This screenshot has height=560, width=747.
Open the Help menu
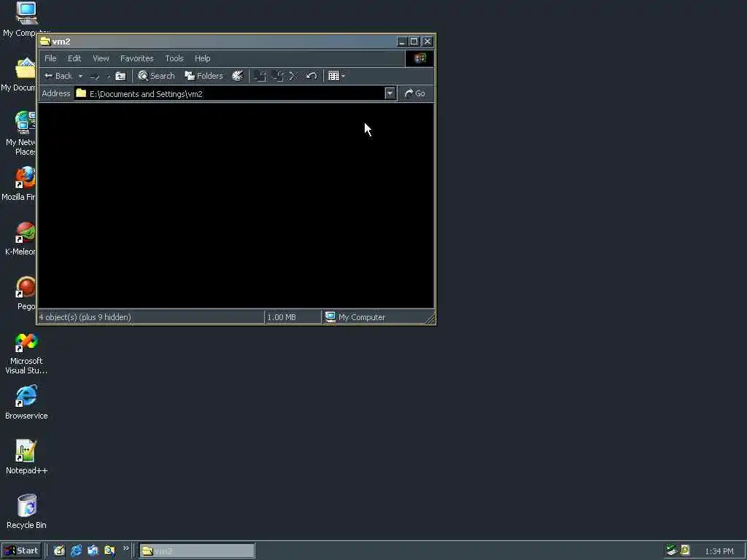(203, 58)
